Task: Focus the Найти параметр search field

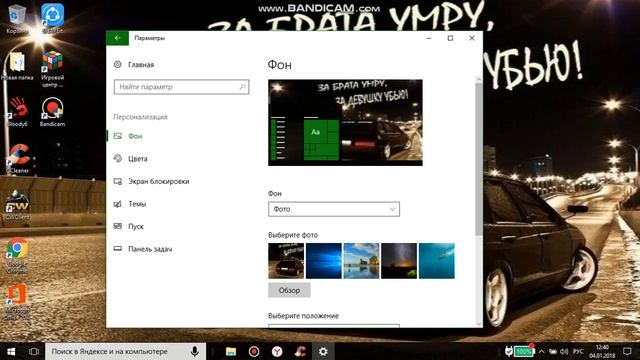Action: tap(182, 87)
